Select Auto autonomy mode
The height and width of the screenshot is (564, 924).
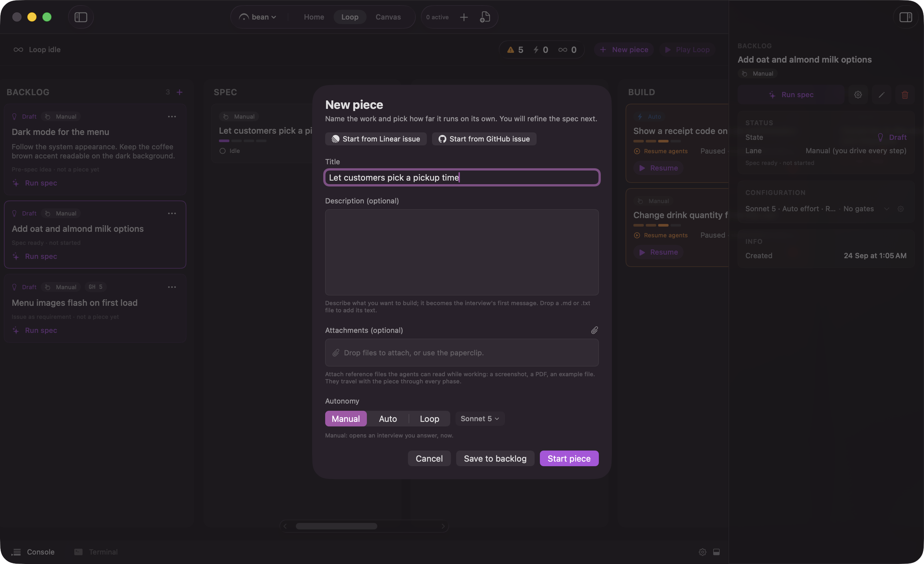point(388,419)
